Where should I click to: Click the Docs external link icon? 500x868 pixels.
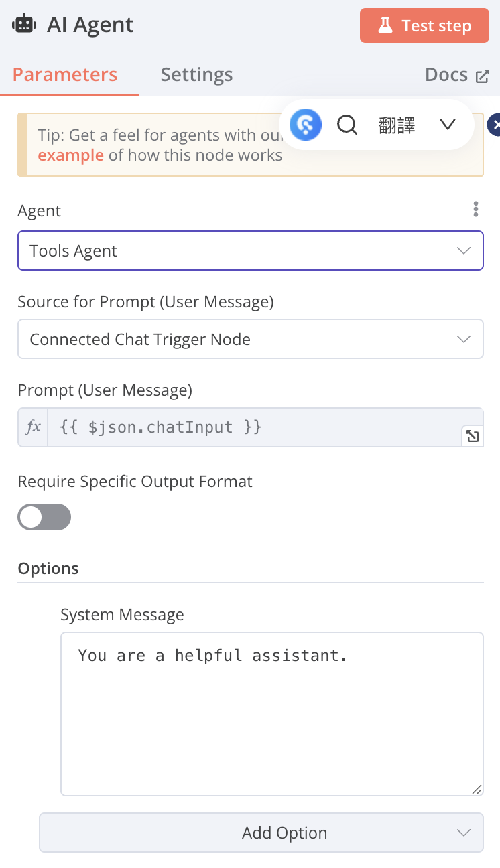coord(482,76)
